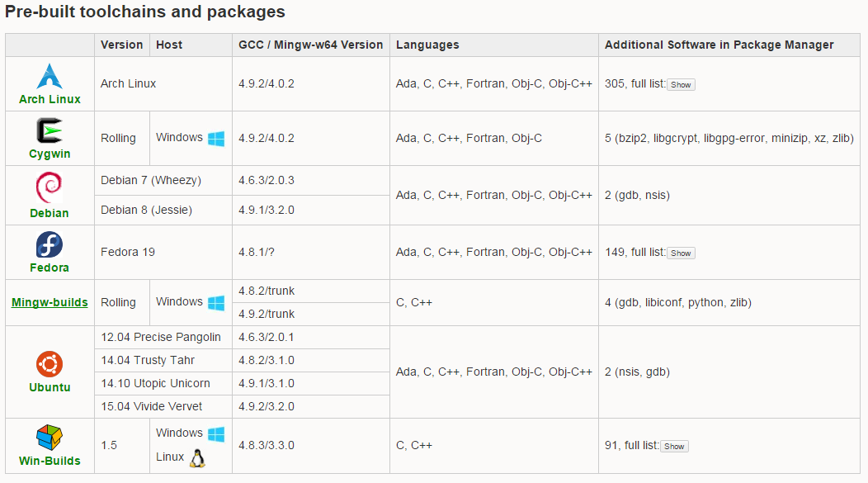This screenshot has height=483, width=868.
Task: Open the Ubuntu link text
Action: 50,387
